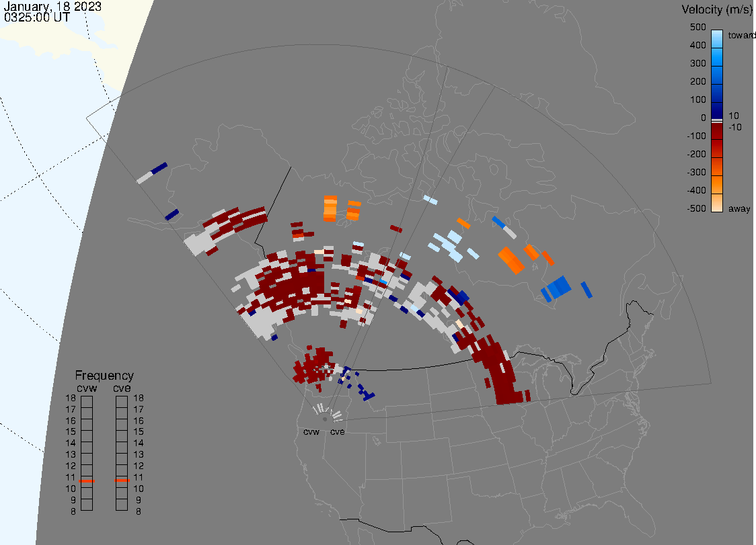Click the 'Velocity (m/s)' legend title
Viewport: 756px width, 545px height.
pyautogui.click(x=715, y=9)
